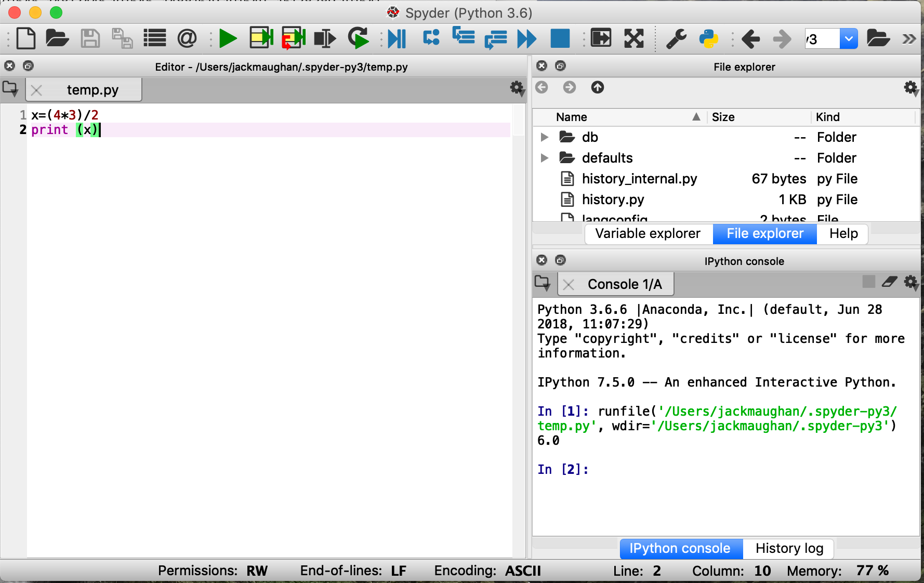Open history.py from the File explorer
924x583 pixels.
tap(613, 199)
